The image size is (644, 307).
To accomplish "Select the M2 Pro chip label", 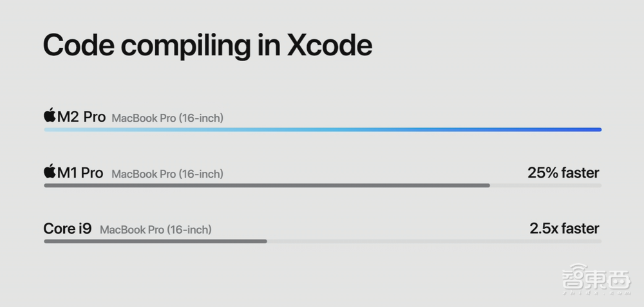I will 80,117.
